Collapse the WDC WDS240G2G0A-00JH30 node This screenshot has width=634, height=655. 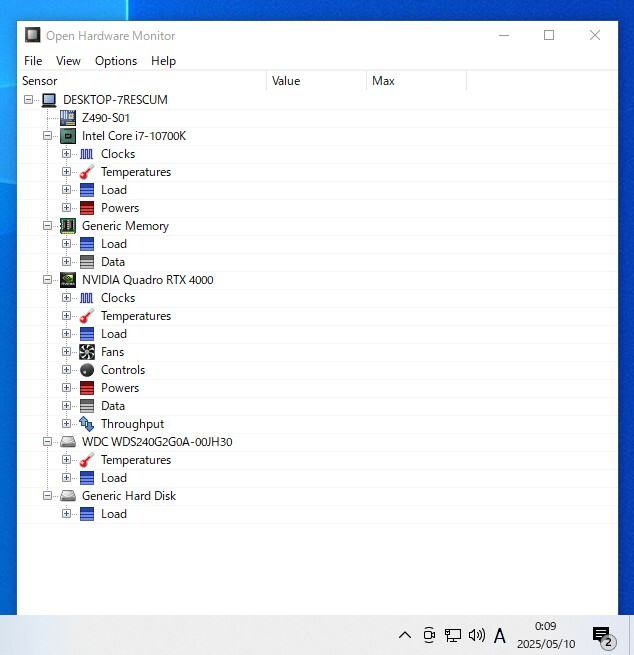pos(48,442)
